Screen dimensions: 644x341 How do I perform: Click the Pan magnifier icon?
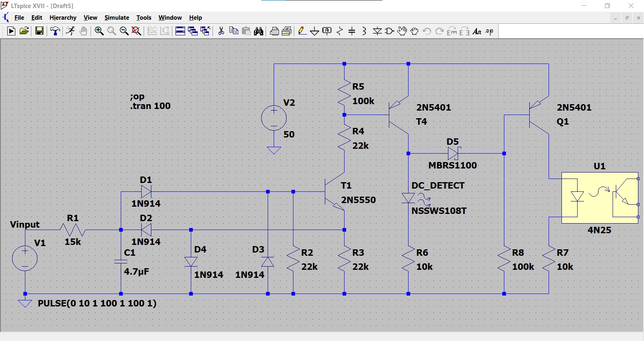(111, 31)
